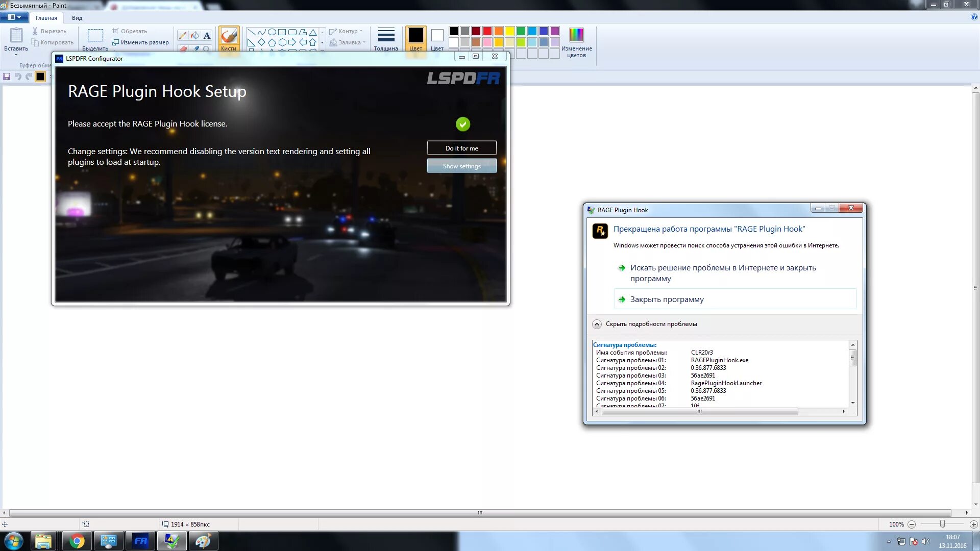The width and height of the screenshot is (980, 551).
Task: Pick the curve shape
Action: tap(261, 32)
